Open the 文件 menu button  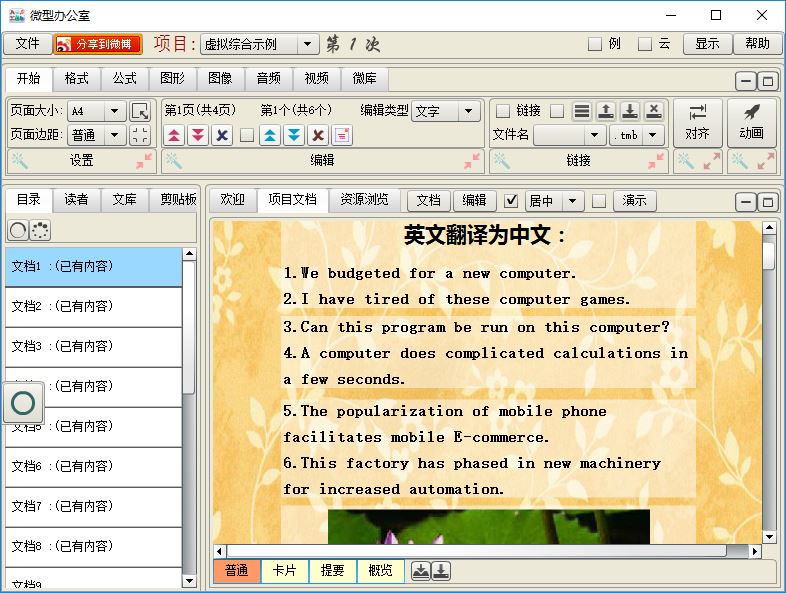coord(27,44)
